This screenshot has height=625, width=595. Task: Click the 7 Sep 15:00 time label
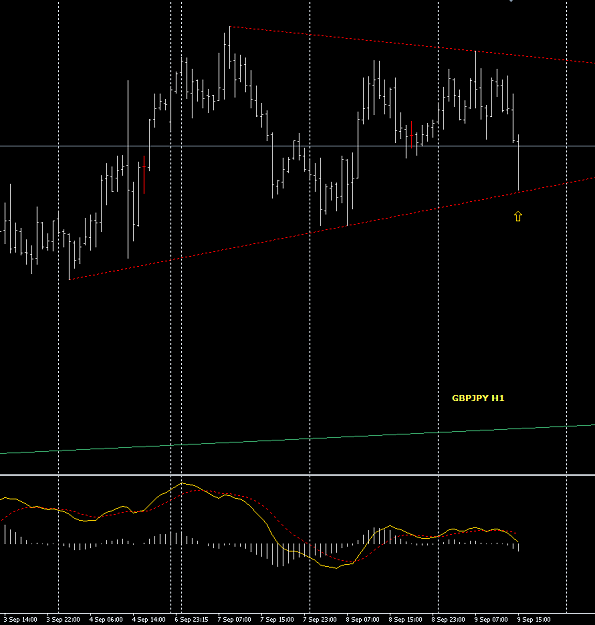[277, 619]
